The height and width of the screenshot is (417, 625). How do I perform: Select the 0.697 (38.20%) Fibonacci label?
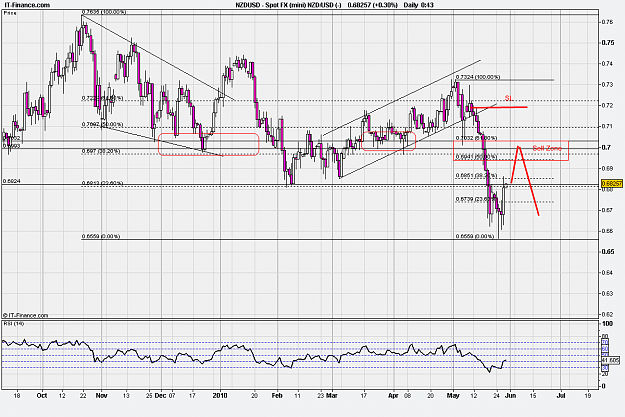101,151
